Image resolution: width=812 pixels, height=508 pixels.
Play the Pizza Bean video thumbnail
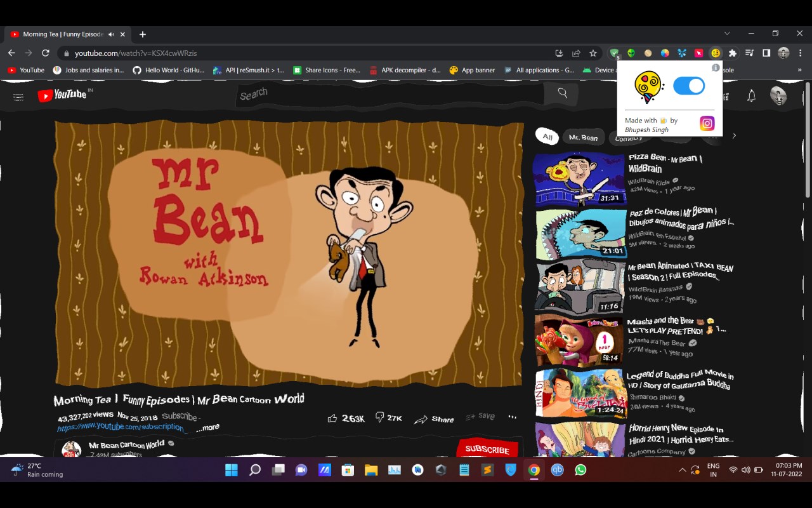579,180
